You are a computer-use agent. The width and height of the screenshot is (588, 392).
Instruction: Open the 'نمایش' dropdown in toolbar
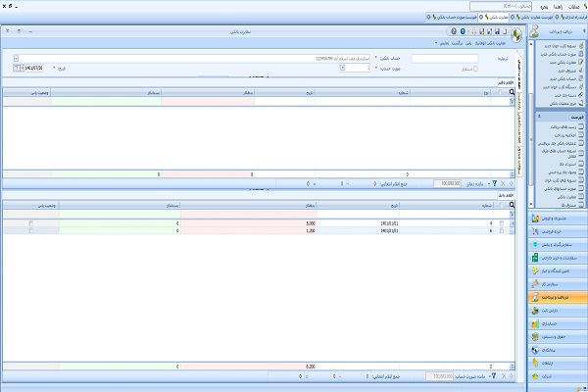pos(442,43)
